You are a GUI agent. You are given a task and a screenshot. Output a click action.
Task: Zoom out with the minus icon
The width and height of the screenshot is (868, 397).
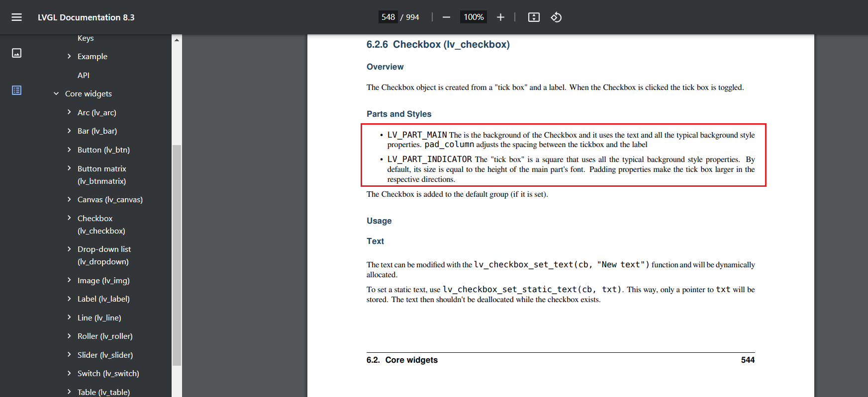(446, 17)
